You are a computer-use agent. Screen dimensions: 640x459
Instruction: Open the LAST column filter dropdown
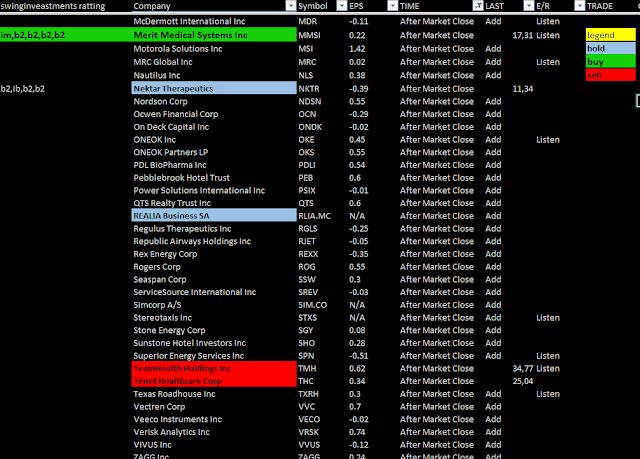[x=529, y=6]
